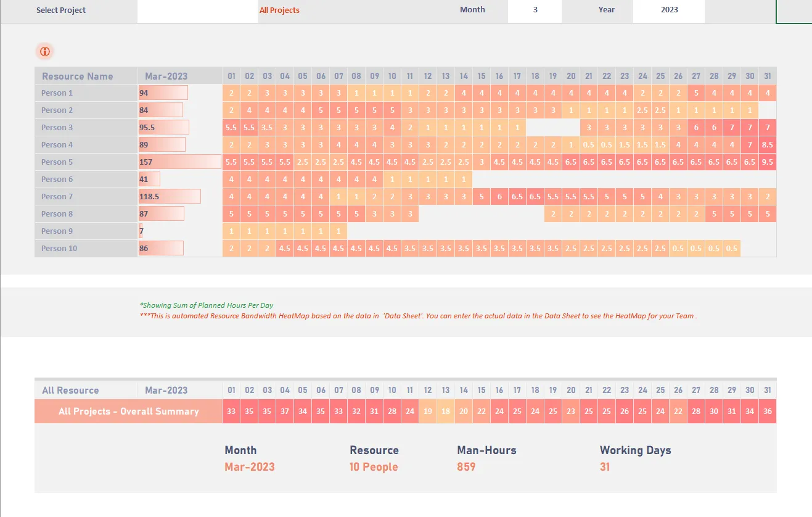Click the 10 People resource value

coord(374,467)
